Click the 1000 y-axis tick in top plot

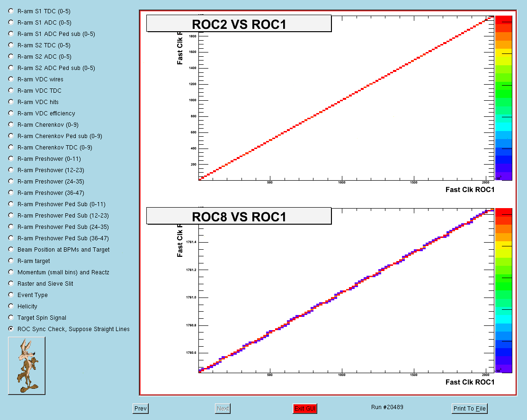(x=193, y=100)
